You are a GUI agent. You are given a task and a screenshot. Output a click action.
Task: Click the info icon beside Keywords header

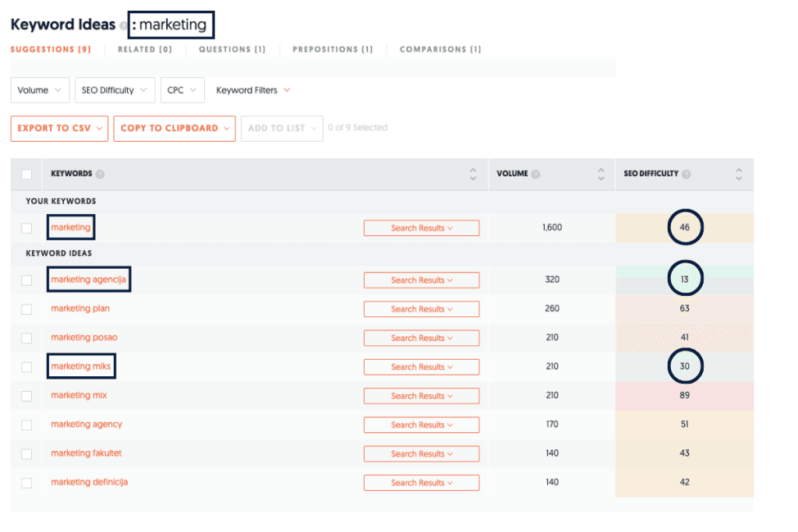100,174
